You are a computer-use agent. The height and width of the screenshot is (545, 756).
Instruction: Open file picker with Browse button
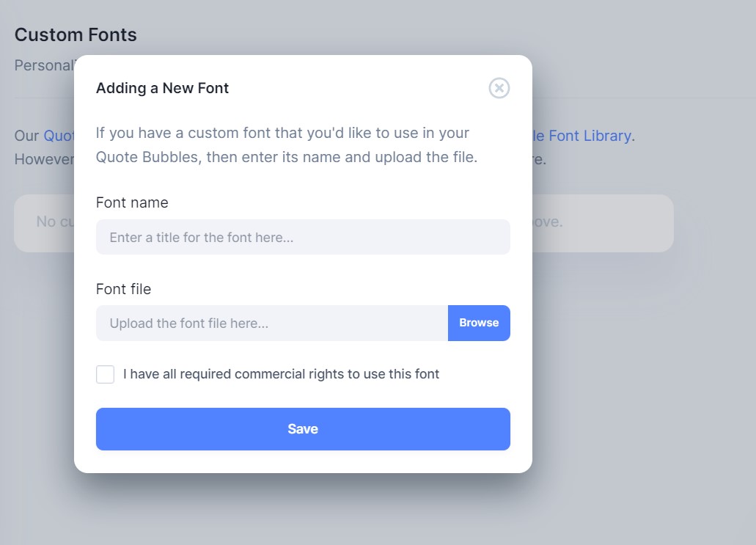click(479, 323)
